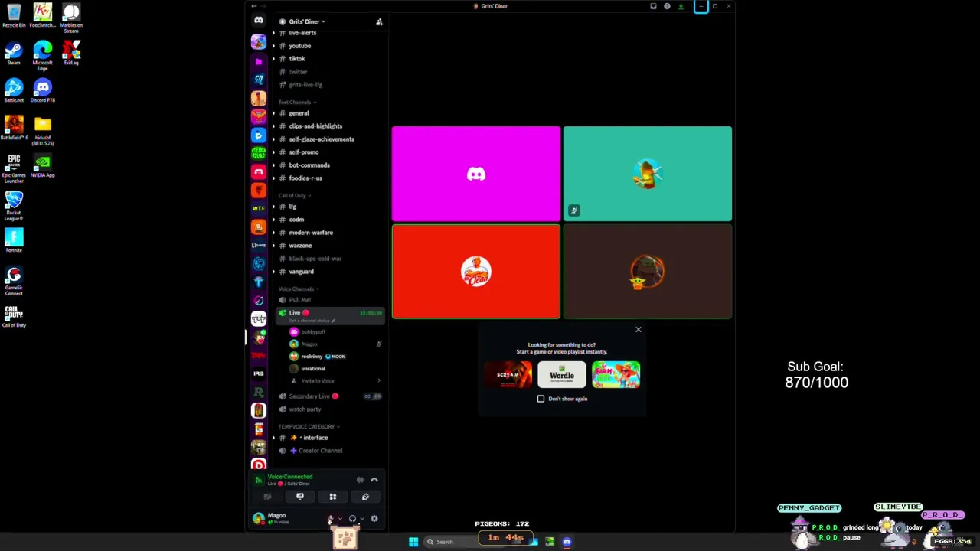Open Fortnite desktop shortcut
This screenshot has height=551, width=980.
pos(14,240)
